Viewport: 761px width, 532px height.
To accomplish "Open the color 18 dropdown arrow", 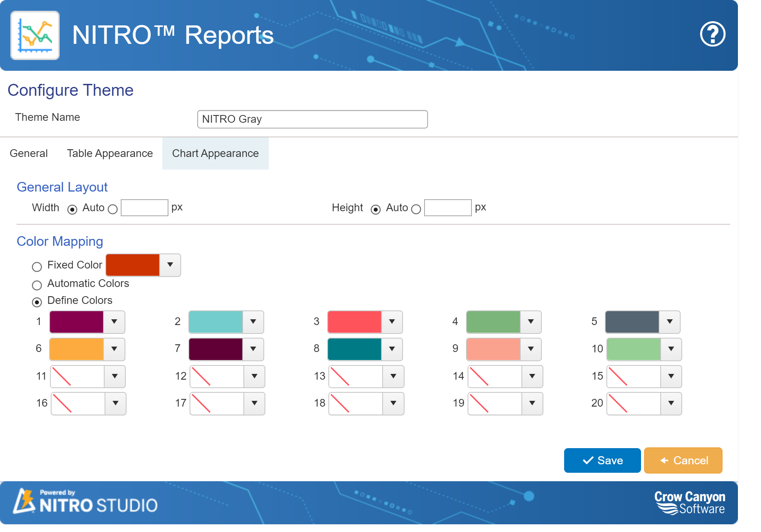I will click(x=393, y=404).
